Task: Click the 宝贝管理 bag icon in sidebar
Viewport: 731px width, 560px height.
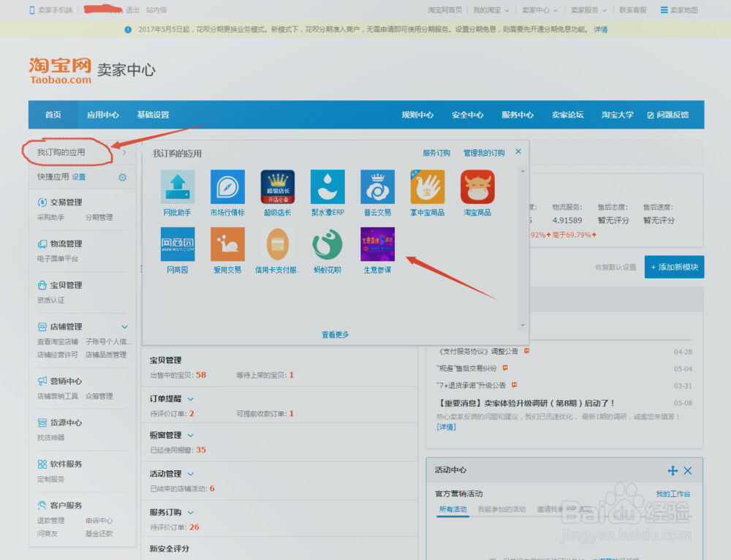Action: (42, 285)
